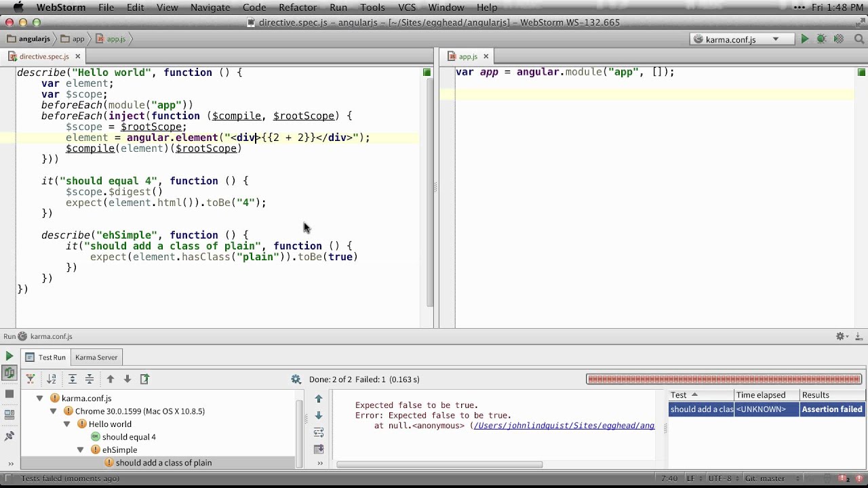Screen dimensions: 868x488
Task: Open the Refactor menu
Action: (298, 7)
